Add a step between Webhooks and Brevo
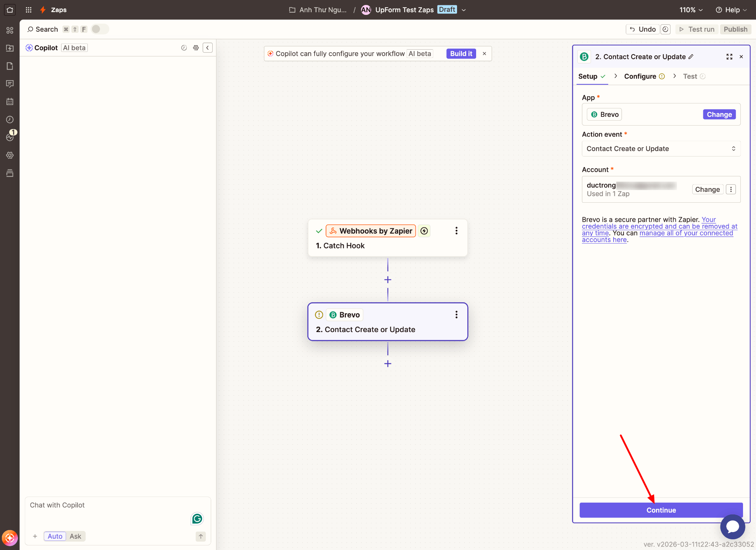Image resolution: width=756 pixels, height=550 pixels. [388, 280]
